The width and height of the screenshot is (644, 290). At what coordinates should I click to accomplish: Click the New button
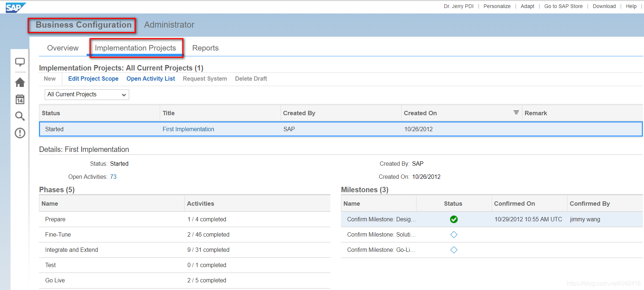50,78
